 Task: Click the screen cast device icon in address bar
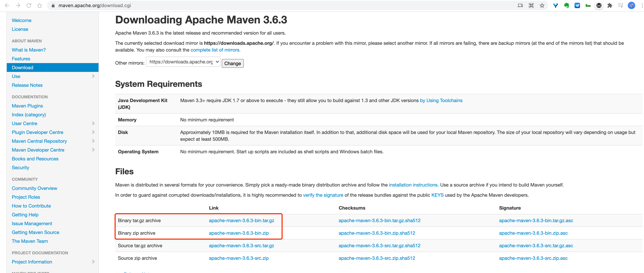coord(520,5)
